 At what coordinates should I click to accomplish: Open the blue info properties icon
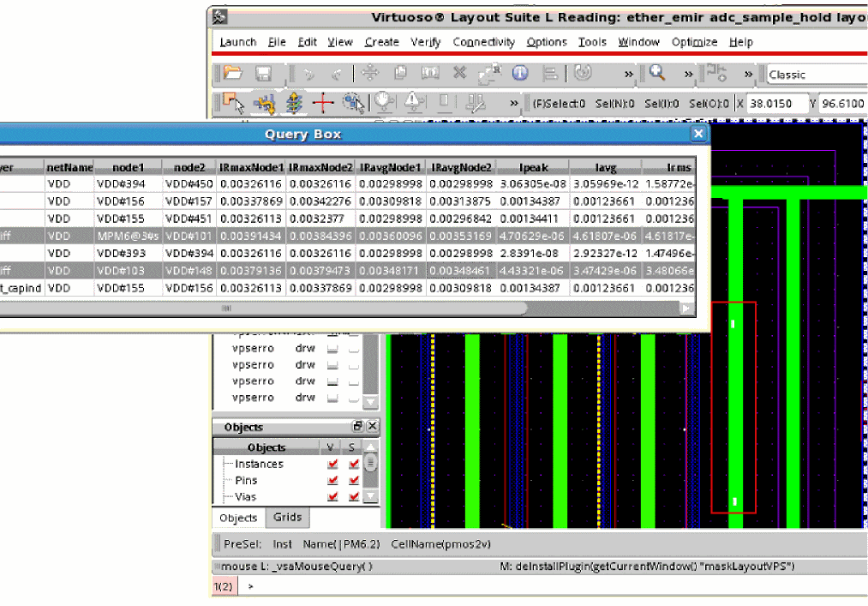[x=520, y=75]
